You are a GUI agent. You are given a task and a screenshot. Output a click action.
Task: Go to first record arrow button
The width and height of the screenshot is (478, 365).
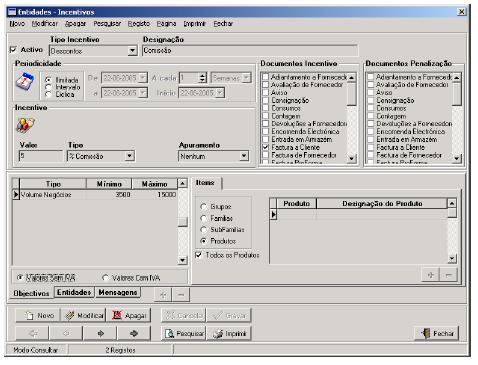click(33, 333)
